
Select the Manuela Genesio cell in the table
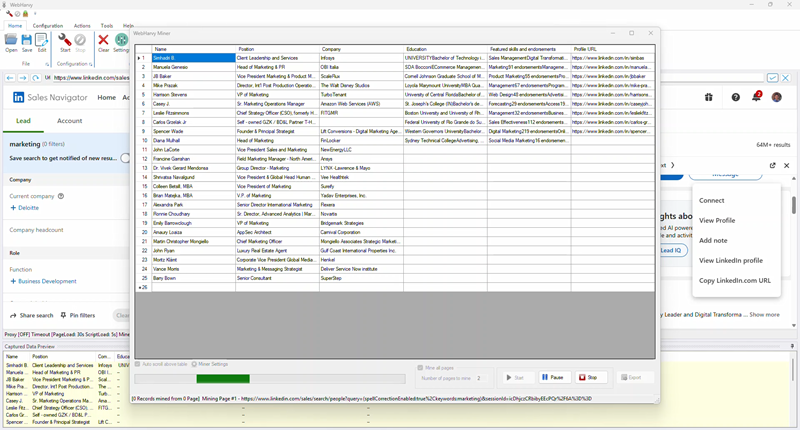[x=193, y=67]
